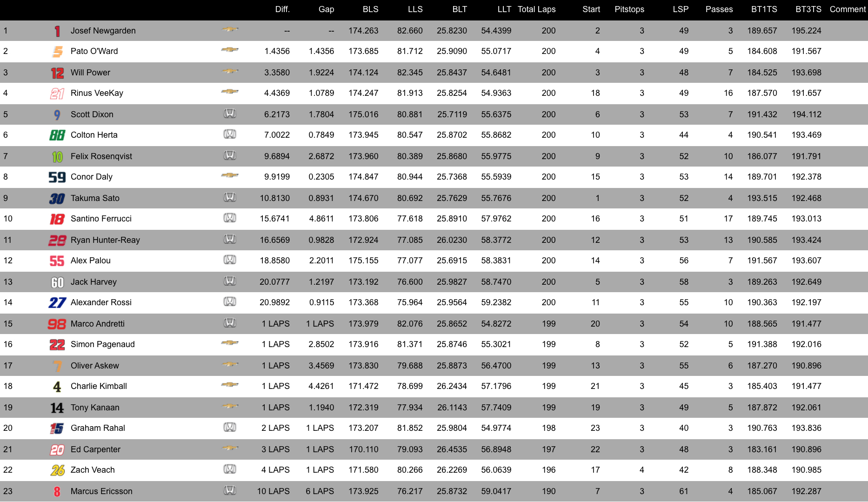Click Chevrolet logo in Tony Kanaan's row
This screenshot has height=502, width=868.
[230, 406]
